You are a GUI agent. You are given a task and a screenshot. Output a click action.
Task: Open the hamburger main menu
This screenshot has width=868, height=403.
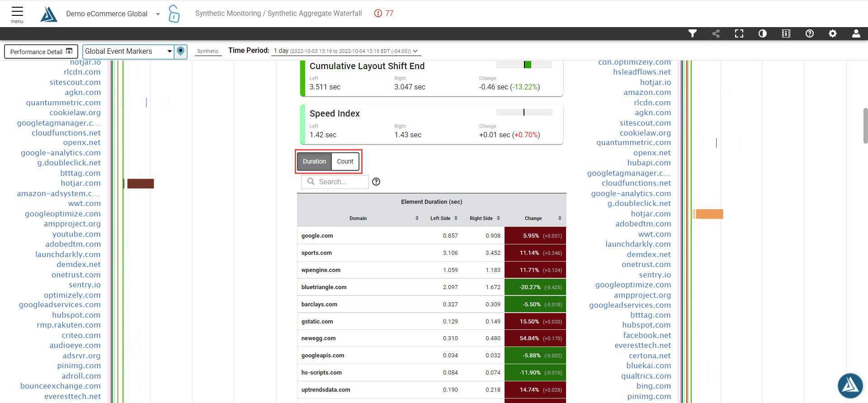[x=17, y=13]
